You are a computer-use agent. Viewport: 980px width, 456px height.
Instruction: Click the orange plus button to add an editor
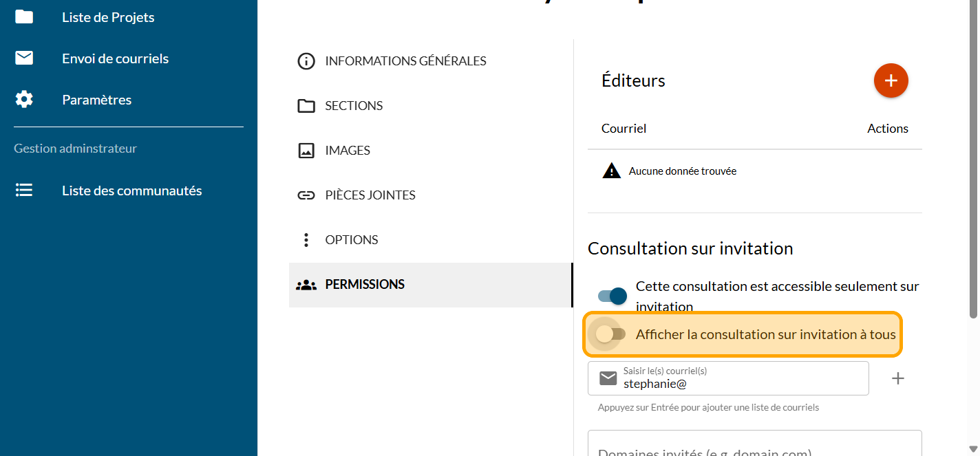[x=891, y=80]
